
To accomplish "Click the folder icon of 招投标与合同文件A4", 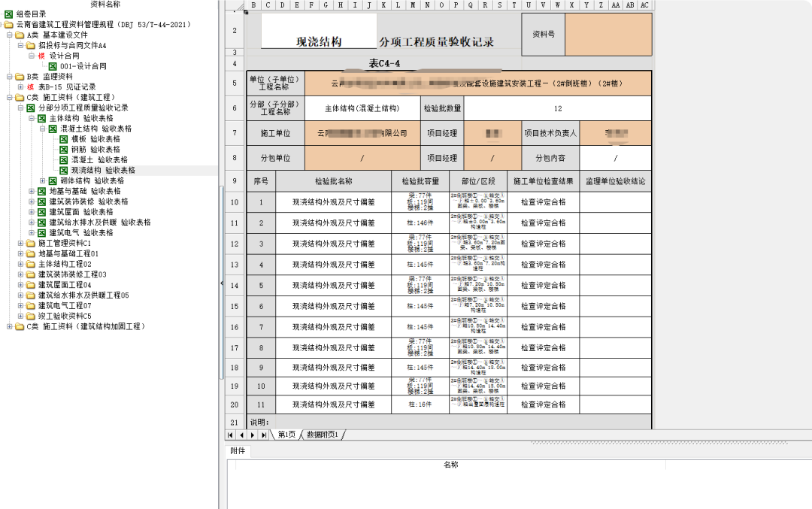I will click(31, 45).
